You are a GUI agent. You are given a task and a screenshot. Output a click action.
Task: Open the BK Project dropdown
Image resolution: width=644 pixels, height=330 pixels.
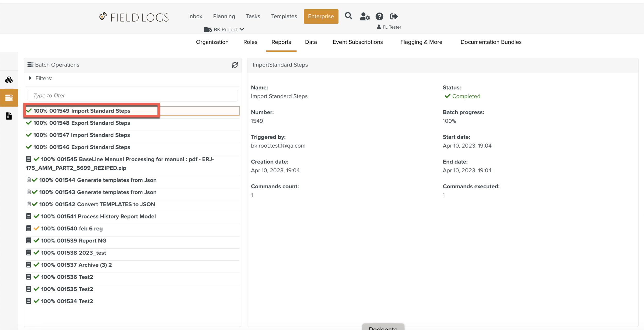click(224, 30)
